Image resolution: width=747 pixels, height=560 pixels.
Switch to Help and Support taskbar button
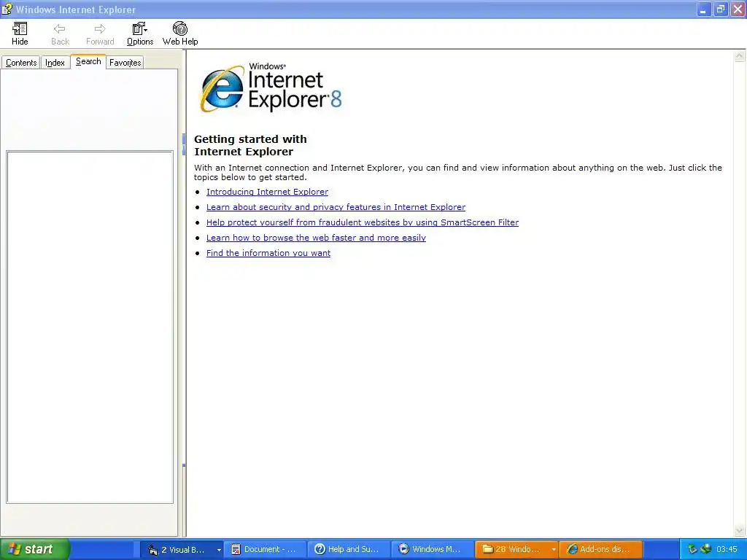348,549
